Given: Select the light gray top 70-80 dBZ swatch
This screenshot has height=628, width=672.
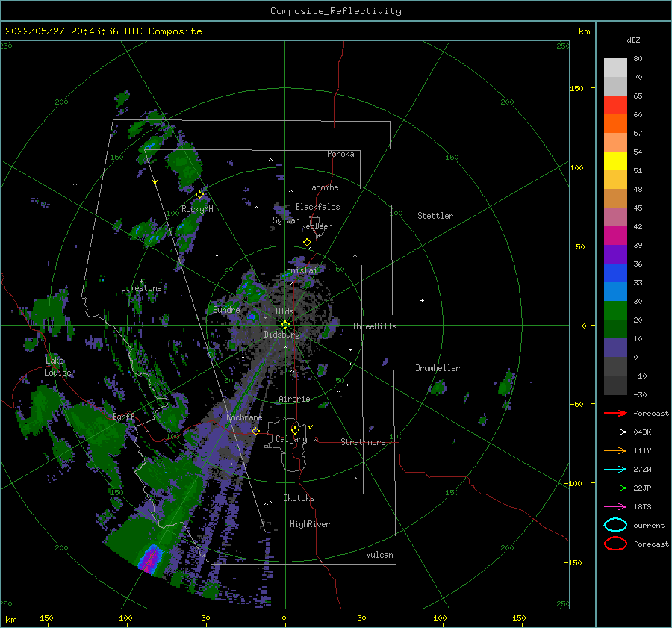Looking at the screenshot, I should click(x=615, y=68).
